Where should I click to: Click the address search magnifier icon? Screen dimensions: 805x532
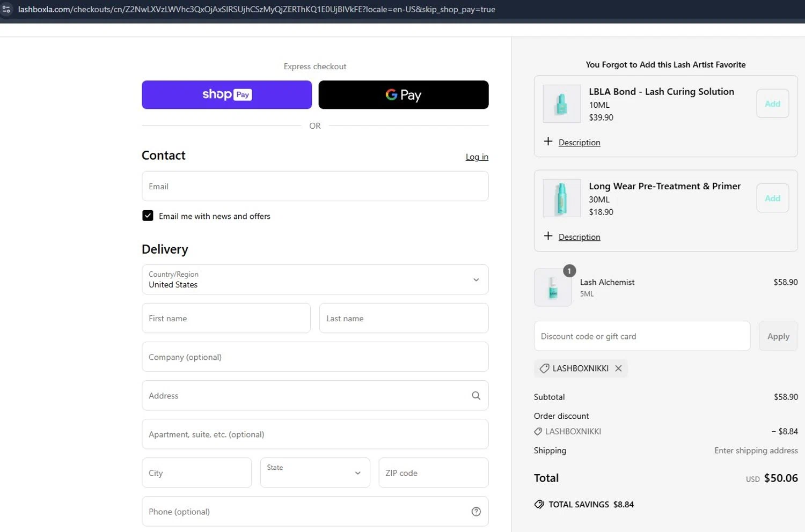tap(476, 396)
